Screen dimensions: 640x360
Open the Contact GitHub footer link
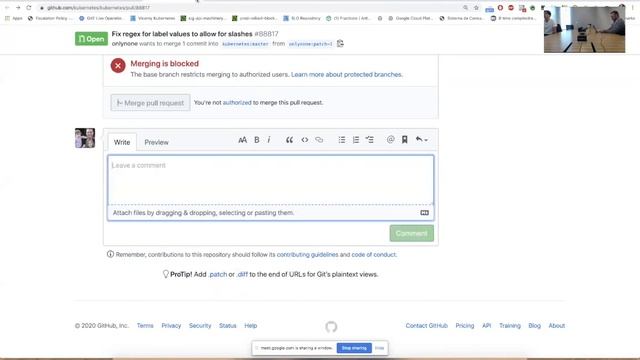click(x=427, y=326)
